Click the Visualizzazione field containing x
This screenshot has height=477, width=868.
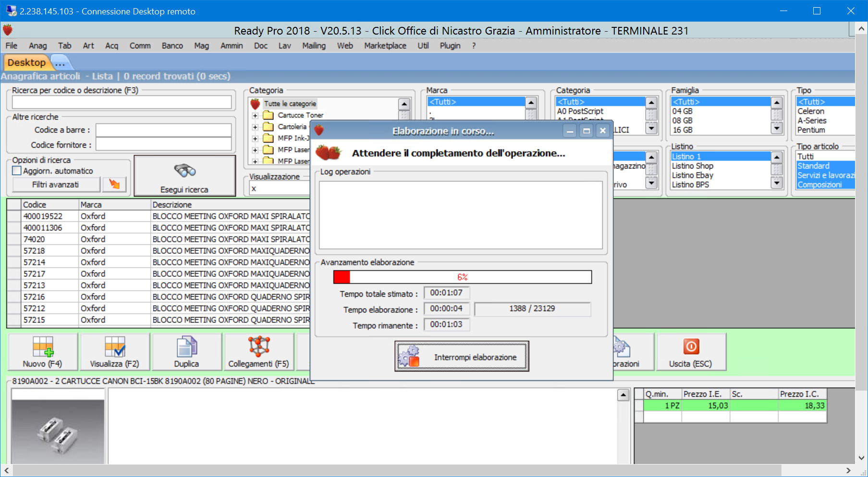pos(280,189)
